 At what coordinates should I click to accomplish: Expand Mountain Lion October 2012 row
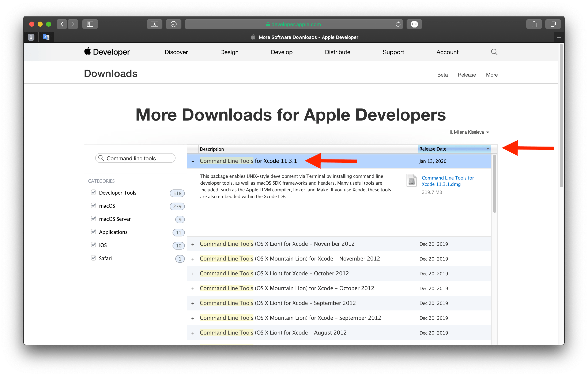coord(193,289)
